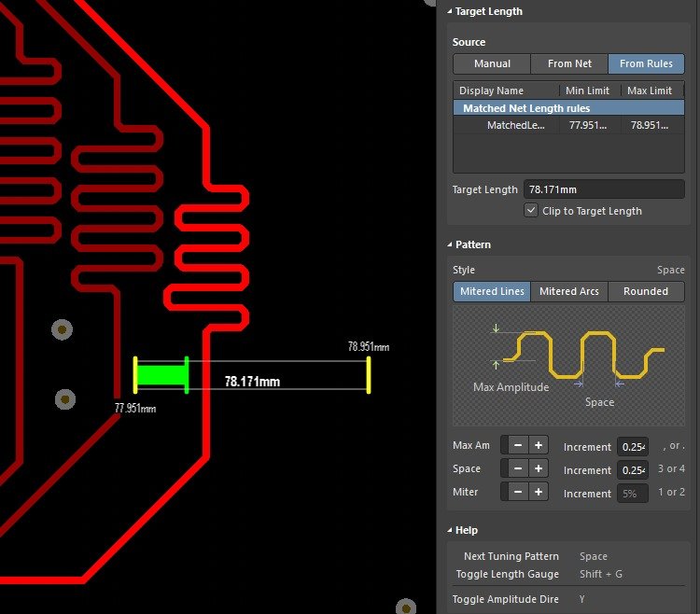Collapse the Help section

pos(448,530)
